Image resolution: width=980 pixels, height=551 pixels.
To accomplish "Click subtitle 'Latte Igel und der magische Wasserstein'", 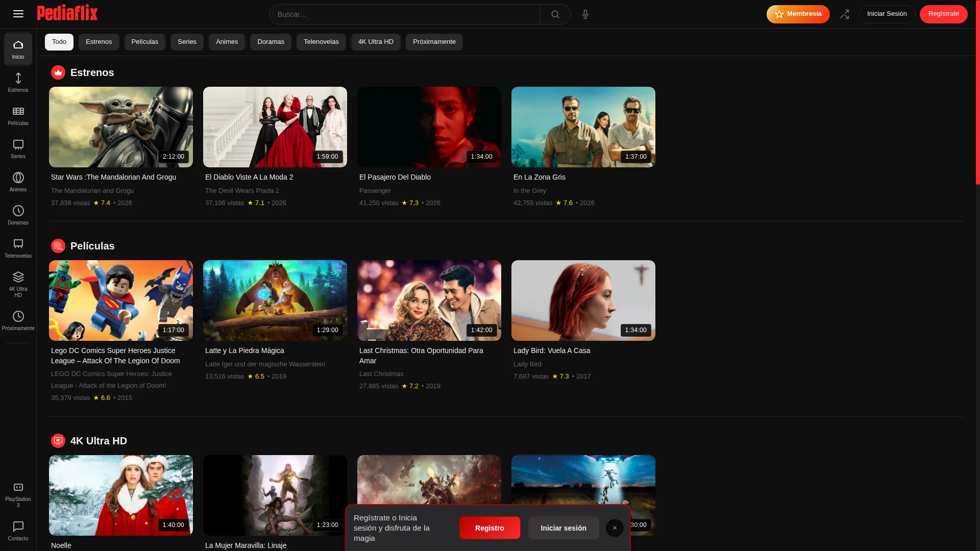I will (265, 364).
